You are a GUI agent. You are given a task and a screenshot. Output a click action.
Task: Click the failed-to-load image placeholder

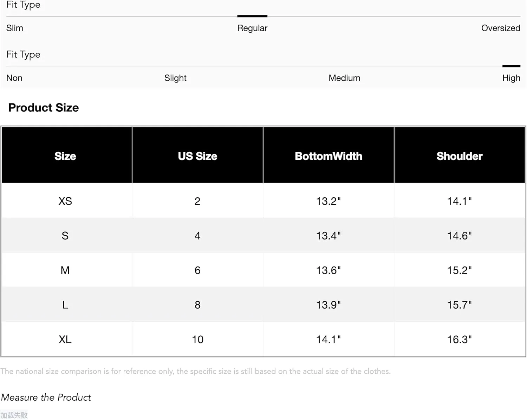point(14,415)
